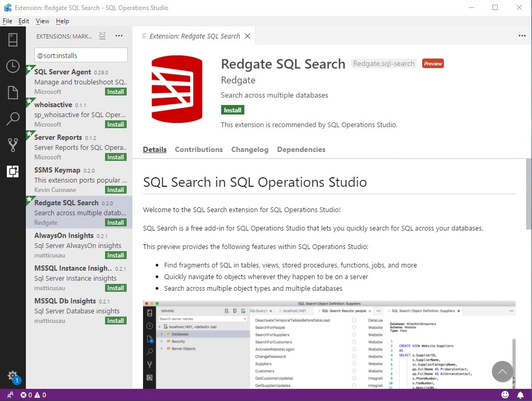This screenshot has width=532, height=401.
Task: Click the 'SQL Search in SQL Operations Studio' heading
Action: [x=255, y=183]
